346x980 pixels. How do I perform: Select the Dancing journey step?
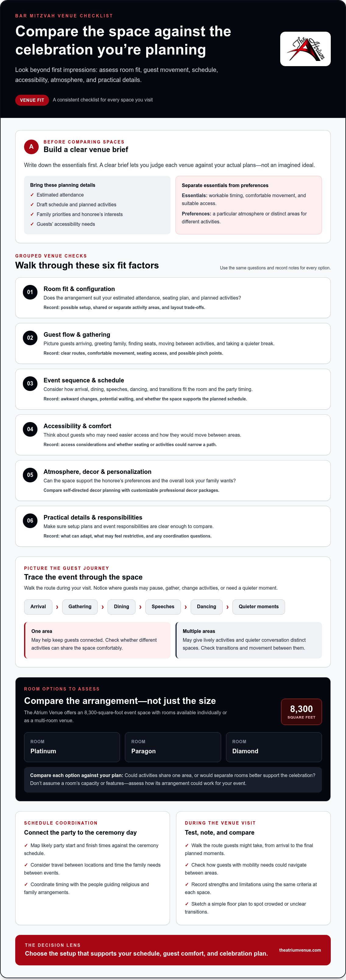pyautogui.click(x=207, y=607)
